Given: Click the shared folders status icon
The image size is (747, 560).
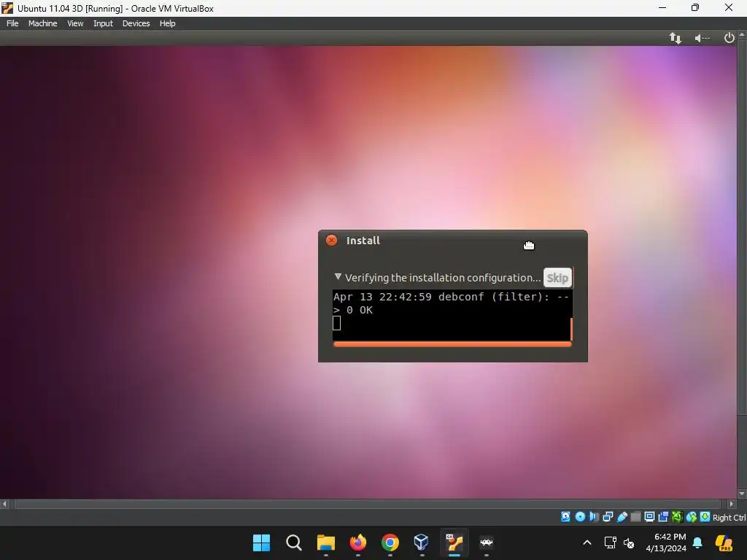Looking at the screenshot, I should [635, 517].
